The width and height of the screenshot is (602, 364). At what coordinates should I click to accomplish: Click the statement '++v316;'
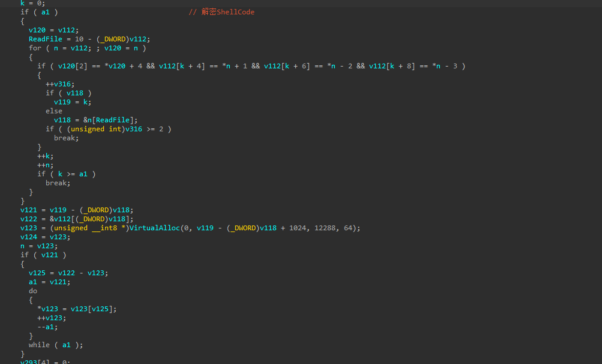click(x=60, y=84)
